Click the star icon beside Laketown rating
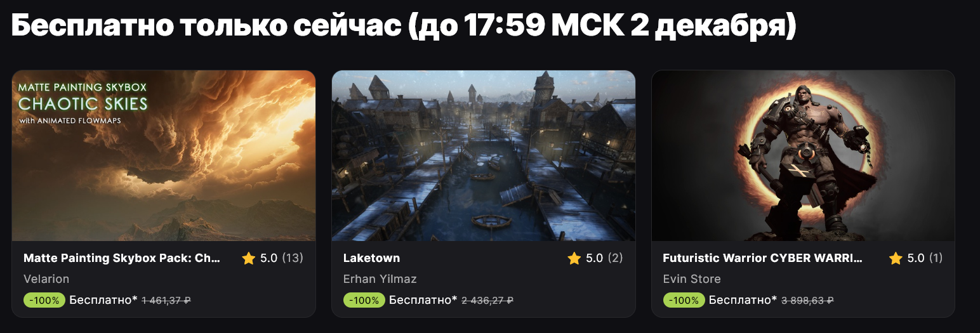Viewport: 980px width, 333px height. click(x=574, y=258)
